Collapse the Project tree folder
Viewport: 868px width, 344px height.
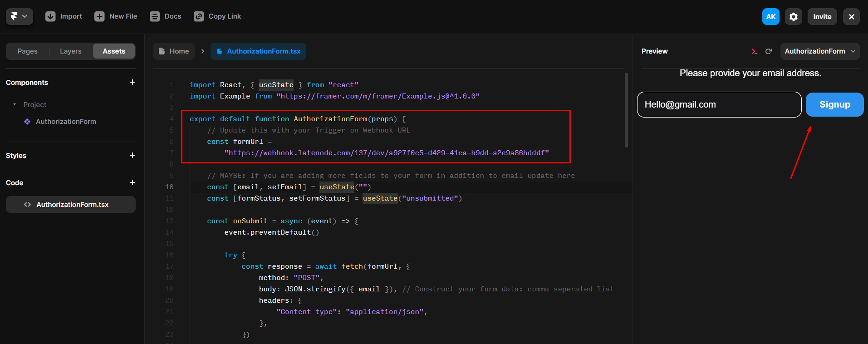tap(15, 104)
